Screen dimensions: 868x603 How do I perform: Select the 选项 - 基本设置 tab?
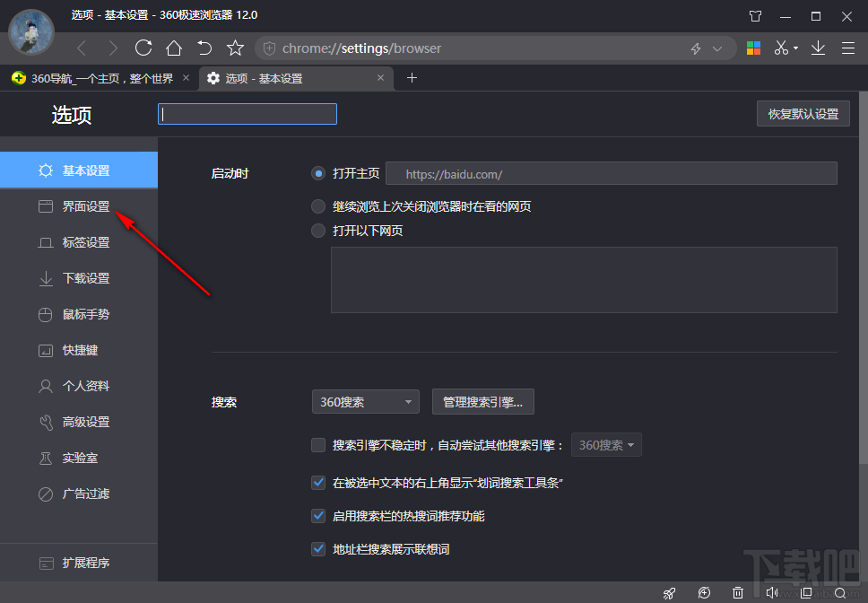(296, 79)
